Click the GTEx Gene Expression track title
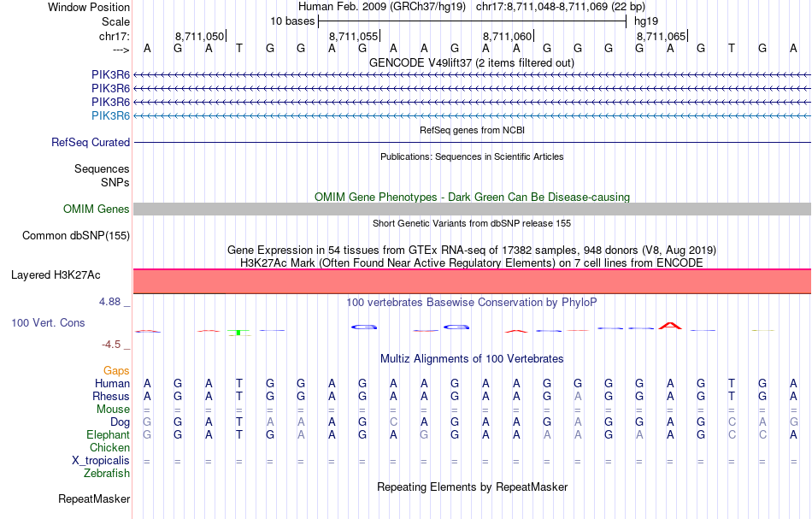Screen dimensions: 812x519 point(471,251)
